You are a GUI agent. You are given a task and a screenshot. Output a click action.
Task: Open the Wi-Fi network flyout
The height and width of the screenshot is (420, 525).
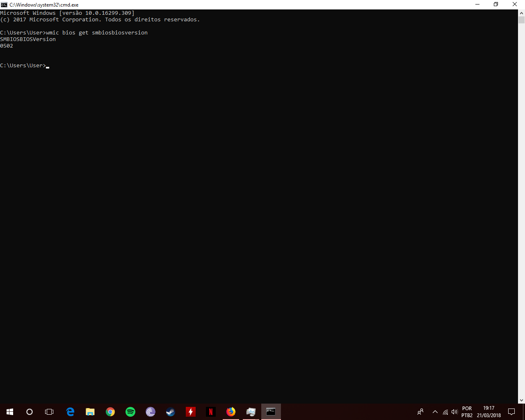point(445,412)
